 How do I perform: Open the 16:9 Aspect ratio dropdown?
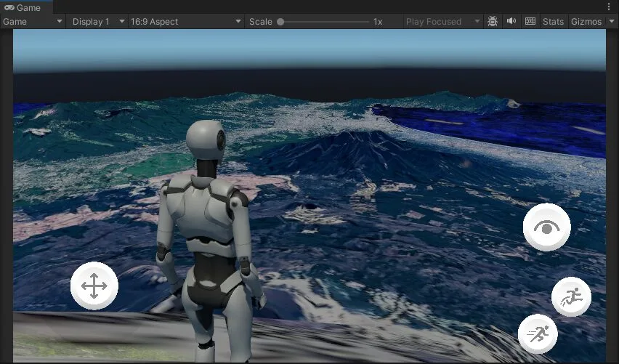pyautogui.click(x=185, y=22)
